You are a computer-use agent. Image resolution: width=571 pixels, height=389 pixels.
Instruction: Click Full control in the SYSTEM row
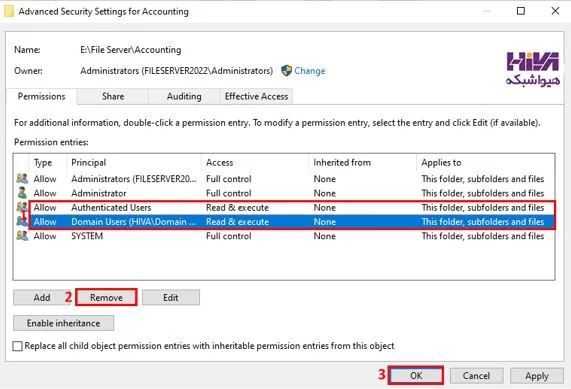[229, 236]
